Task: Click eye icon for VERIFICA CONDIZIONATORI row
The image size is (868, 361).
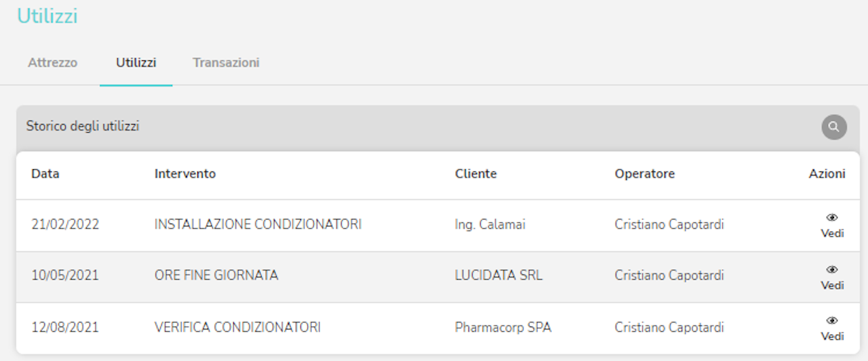Action: coord(832,320)
